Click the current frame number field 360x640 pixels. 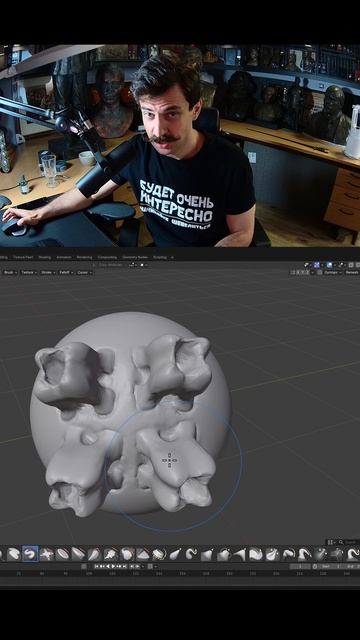[x=300, y=566]
